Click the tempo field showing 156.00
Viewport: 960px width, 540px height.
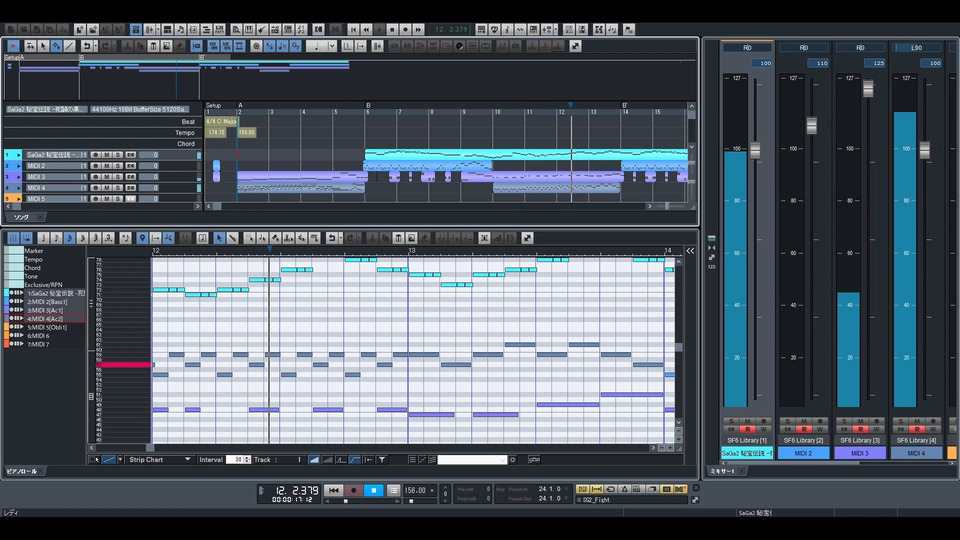[414, 490]
